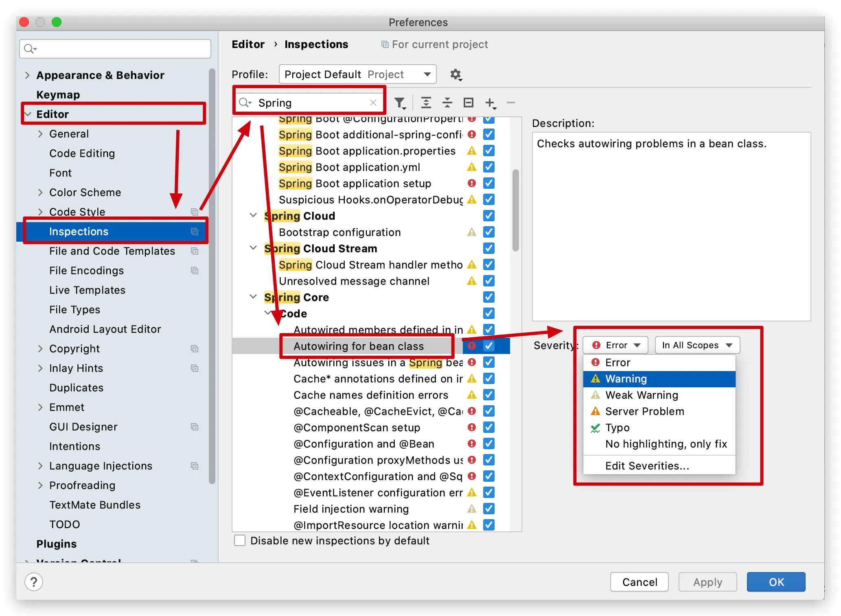The image size is (841, 616).
Task: Uncheck Spring Boot application.properties inspection
Action: 489,151
